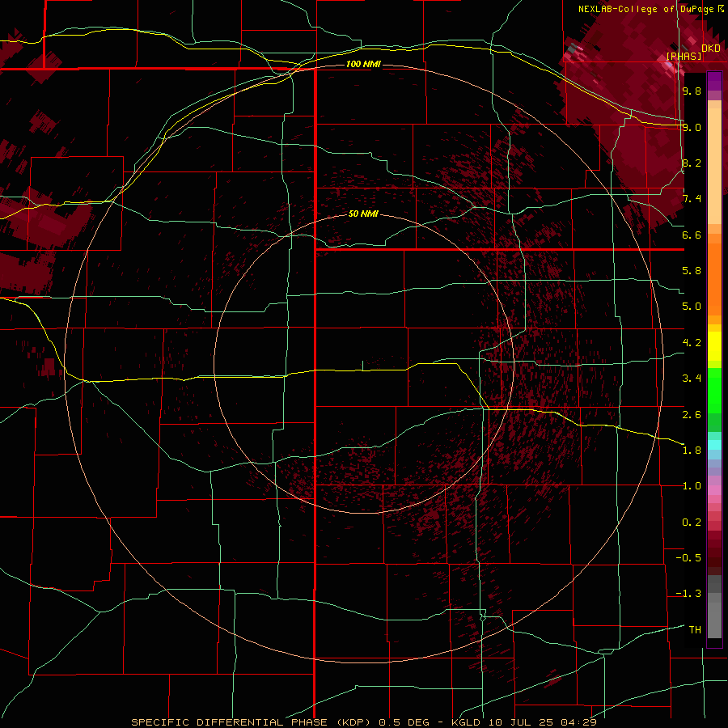This screenshot has height=728, width=728.
Task: Click the 1.8 color scale value
Action: point(692,451)
